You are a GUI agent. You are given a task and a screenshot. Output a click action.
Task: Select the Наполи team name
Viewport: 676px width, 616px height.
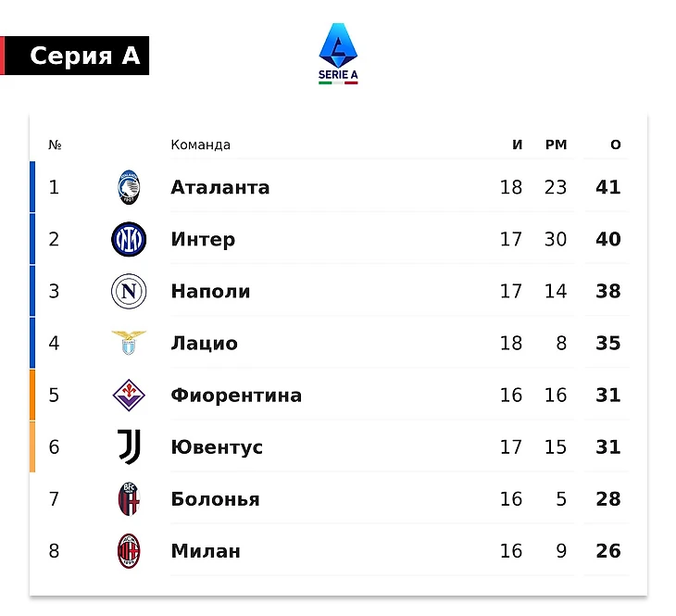click(x=210, y=291)
